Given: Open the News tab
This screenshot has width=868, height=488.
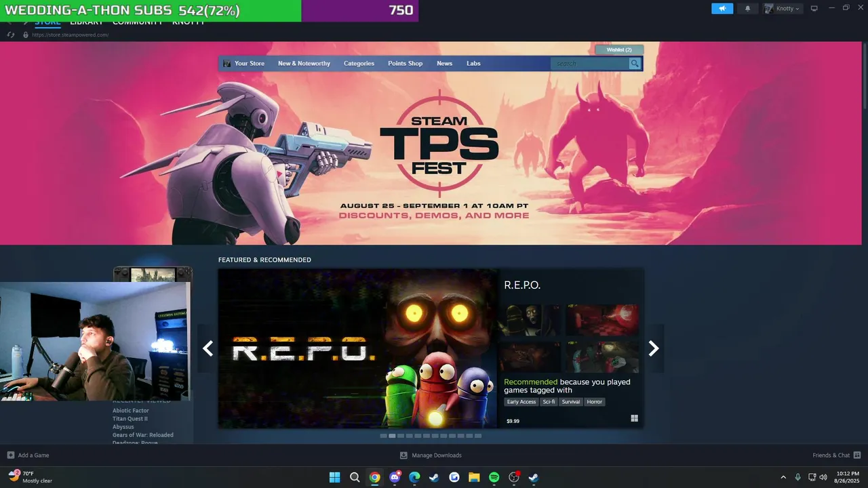Looking at the screenshot, I should pos(444,64).
